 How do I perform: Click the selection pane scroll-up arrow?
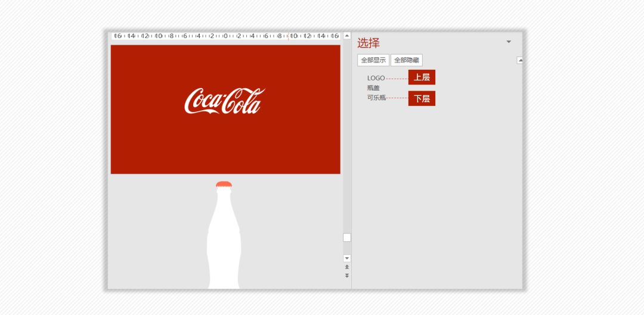[x=519, y=60]
